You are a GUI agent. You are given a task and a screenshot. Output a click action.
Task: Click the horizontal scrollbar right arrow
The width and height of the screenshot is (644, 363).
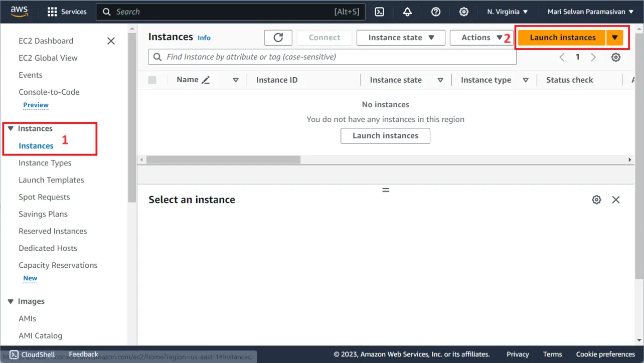pyautogui.click(x=630, y=160)
